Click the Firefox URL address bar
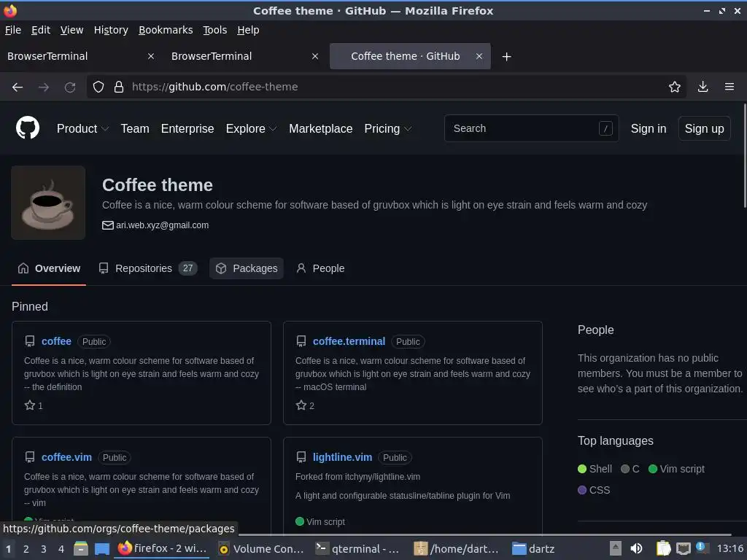747x560 pixels. tap(386, 87)
